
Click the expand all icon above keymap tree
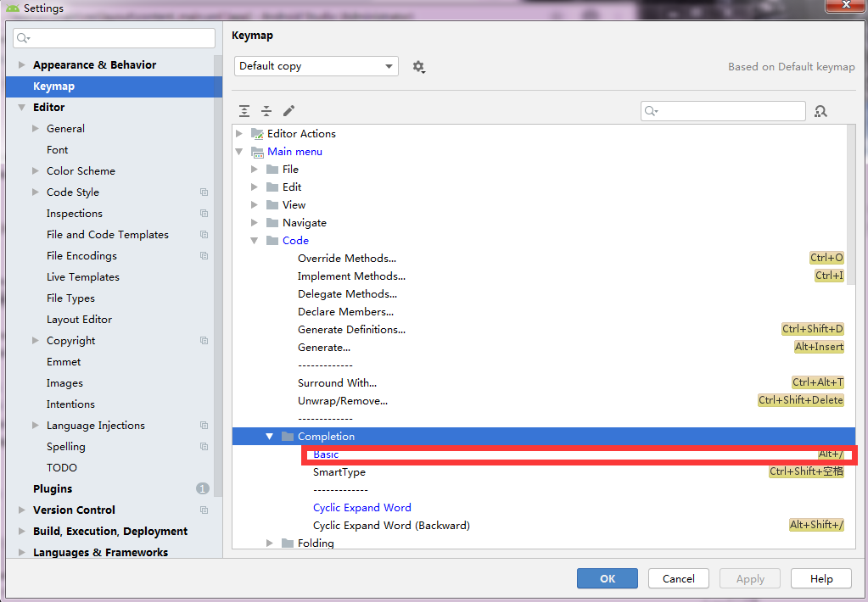click(x=244, y=111)
